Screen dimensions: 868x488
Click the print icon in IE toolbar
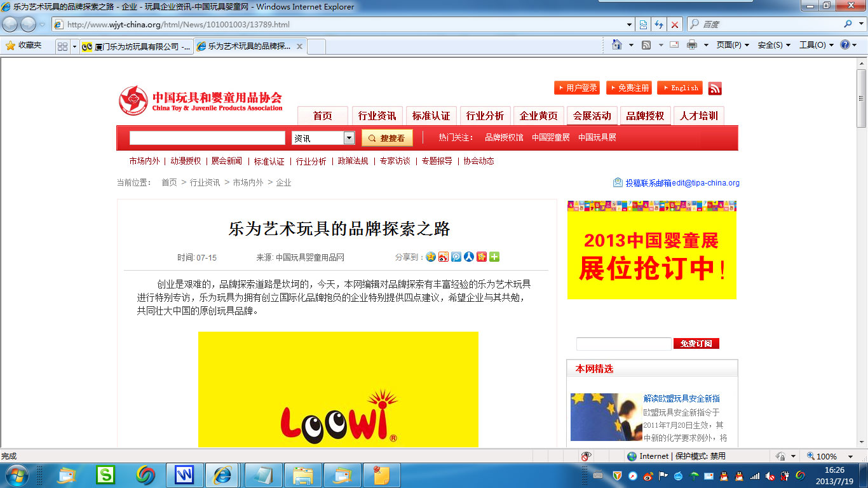coord(692,44)
